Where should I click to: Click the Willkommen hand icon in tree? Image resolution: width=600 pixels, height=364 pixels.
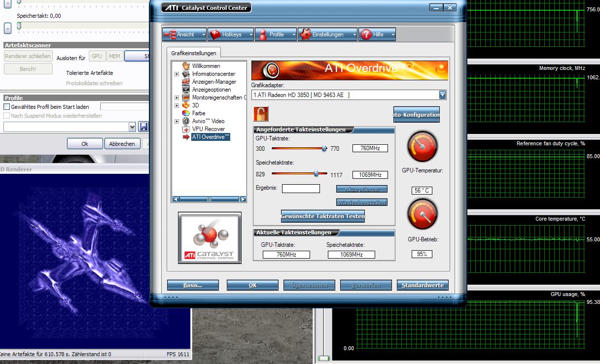tap(186, 66)
